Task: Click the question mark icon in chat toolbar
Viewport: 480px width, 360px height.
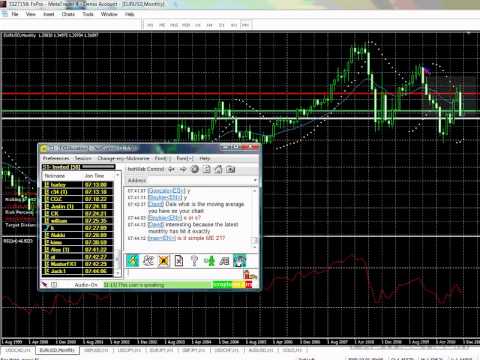Action: pyautogui.click(x=194, y=261)
